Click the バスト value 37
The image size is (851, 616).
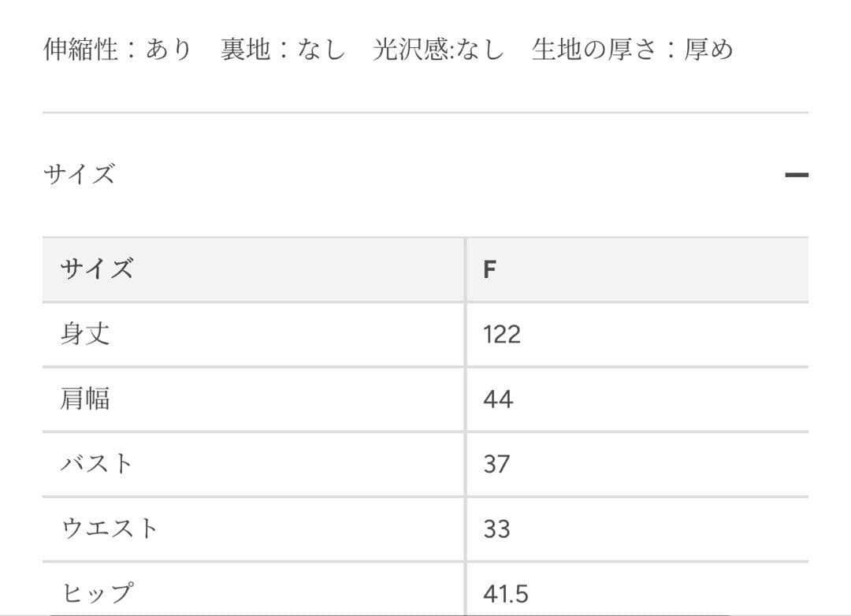click(x=497, y=465)
